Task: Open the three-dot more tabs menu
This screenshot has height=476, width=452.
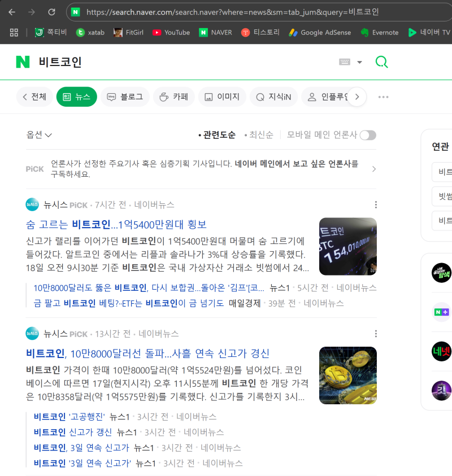Action: tap(383, 97)
